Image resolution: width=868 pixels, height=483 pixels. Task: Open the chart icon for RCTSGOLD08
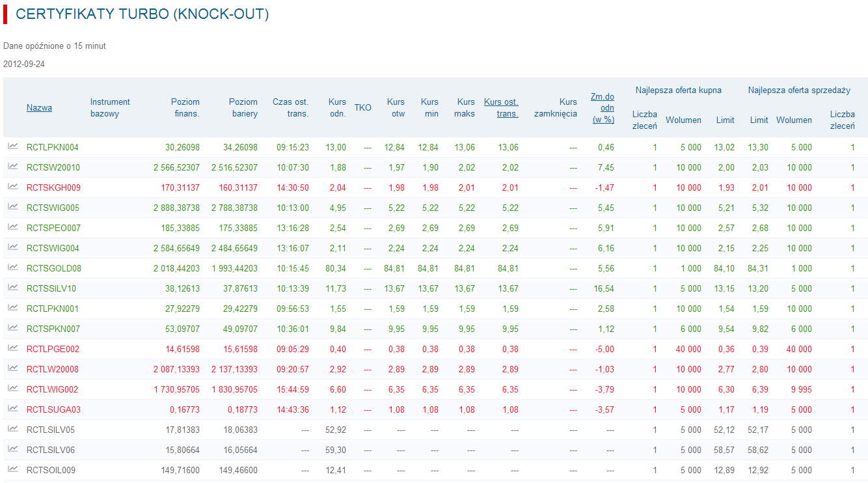coord(13,268)
